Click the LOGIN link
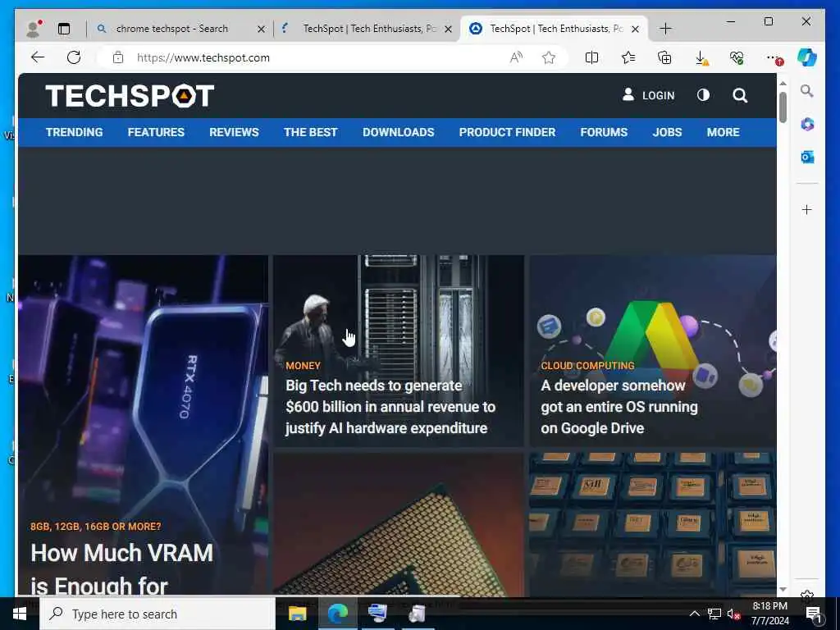 pos(648,95)
